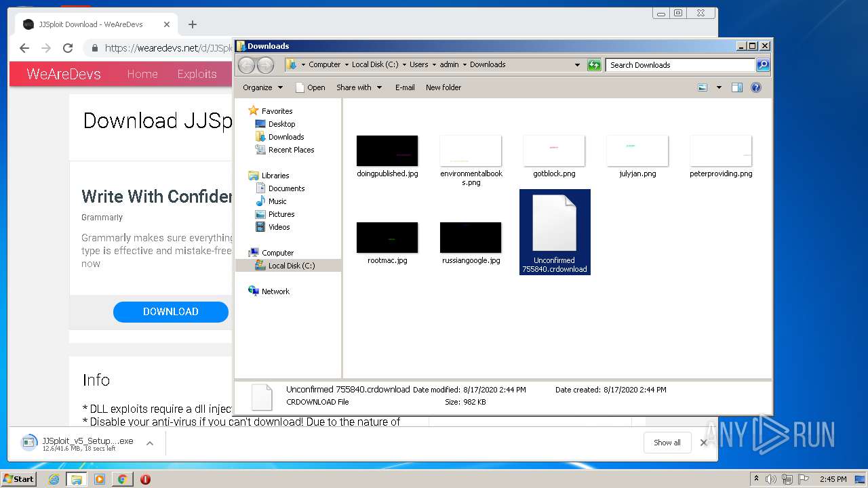
Task: Click the WeAreDevs logo link
Action: click(x=64, y=74)
